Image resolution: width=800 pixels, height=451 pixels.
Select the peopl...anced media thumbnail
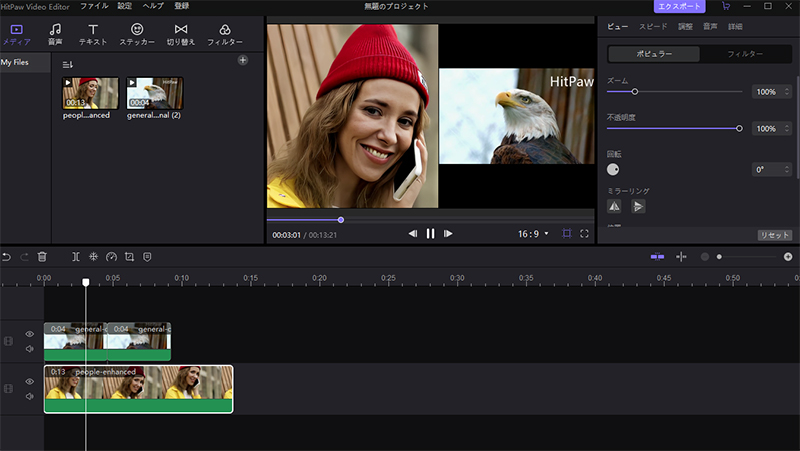pyautogui.click(x=90, y=93)
